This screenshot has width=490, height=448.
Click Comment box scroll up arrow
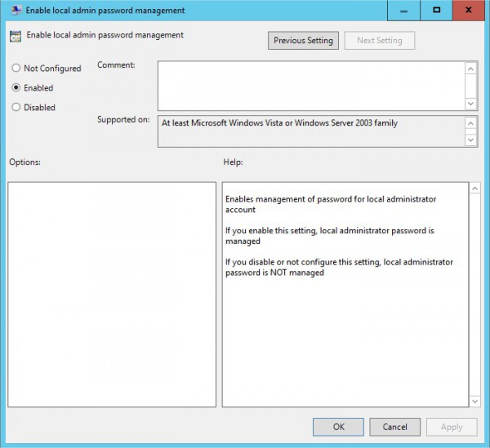[x=471, y=69]
